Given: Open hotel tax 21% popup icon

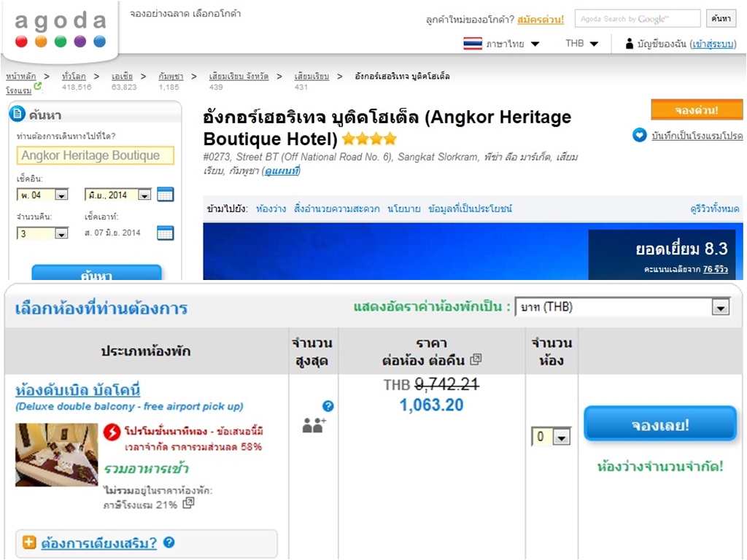Looking at the screenshot, I should pyautogui.click(x=189, y=503).
